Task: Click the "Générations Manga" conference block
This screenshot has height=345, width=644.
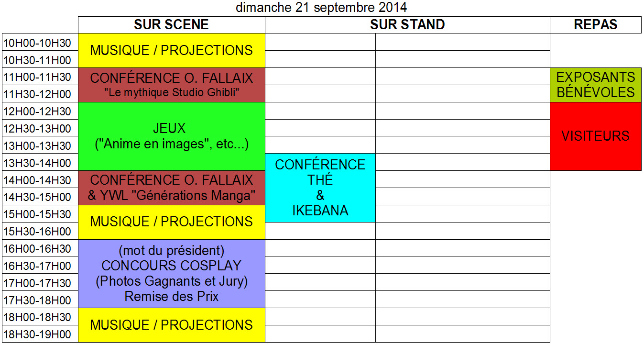Action: [171, 188]
